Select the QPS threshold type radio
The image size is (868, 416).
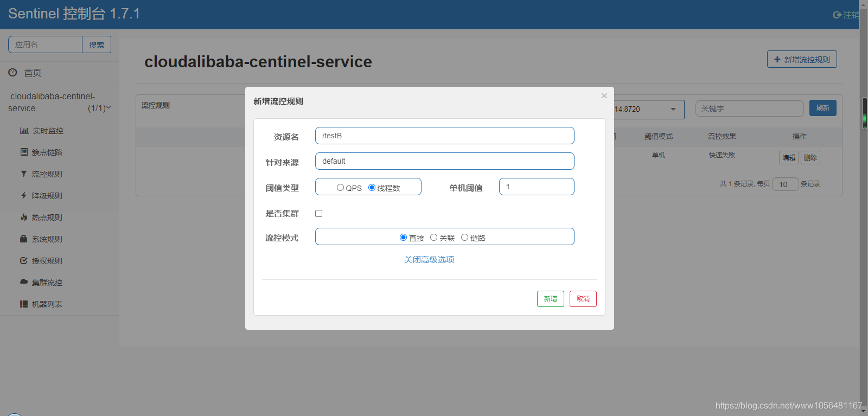340,188
